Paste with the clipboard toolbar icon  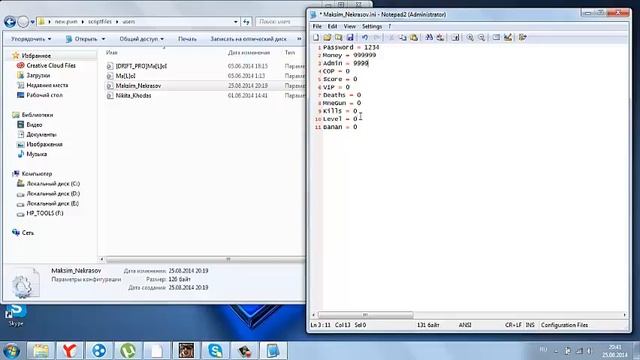click(414, 38)
